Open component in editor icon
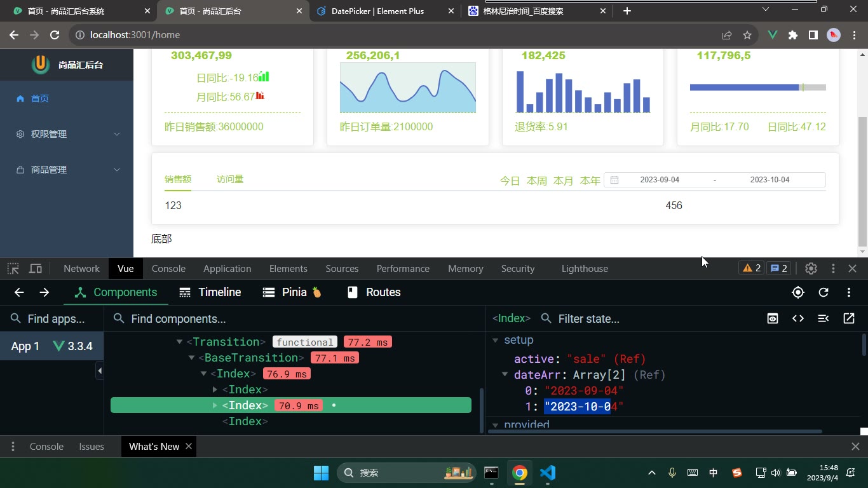The height and width of the screenshot is (488, 868). pyautogui.click(x=849, y=318)
